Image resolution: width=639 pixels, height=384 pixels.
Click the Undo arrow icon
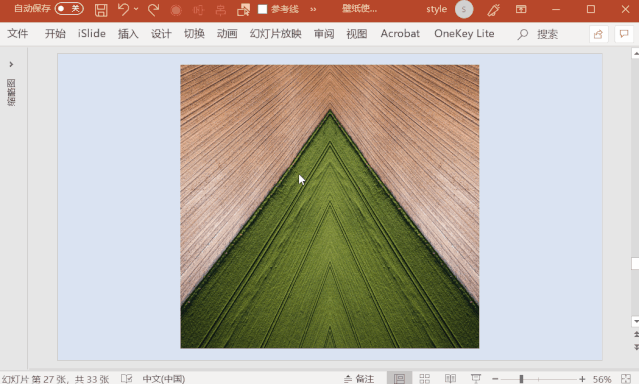coord(123,9)
